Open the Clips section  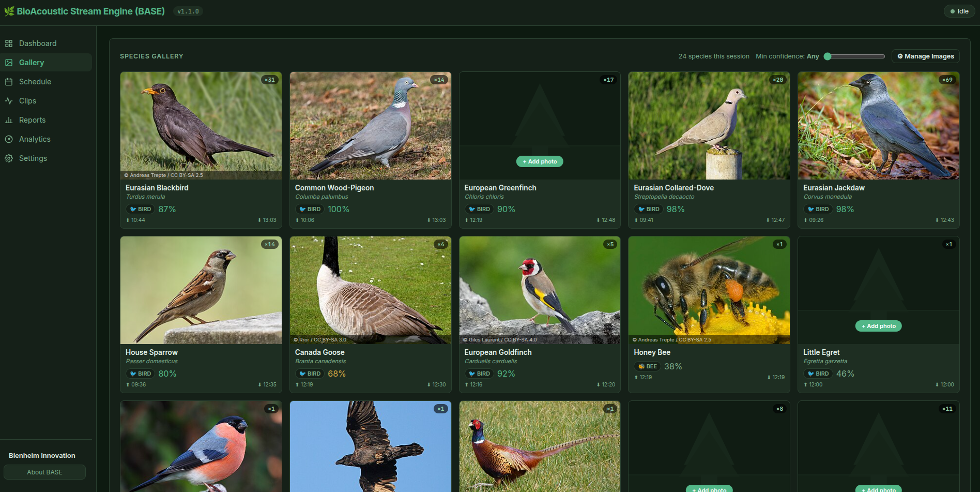click(x=46, y=101)
